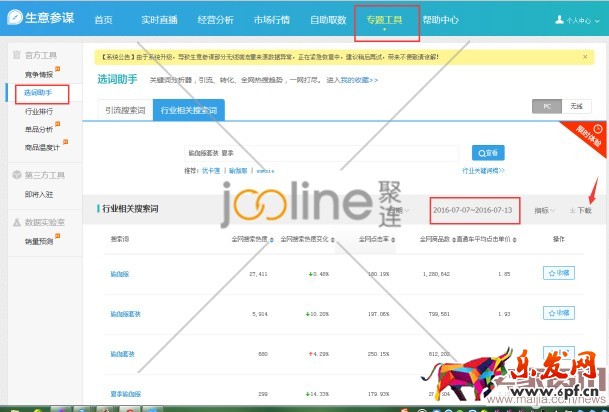This screenshot has width=609, height=412.
Task: Select 选词助手 in the sidebar
Action: pos(38,93)
